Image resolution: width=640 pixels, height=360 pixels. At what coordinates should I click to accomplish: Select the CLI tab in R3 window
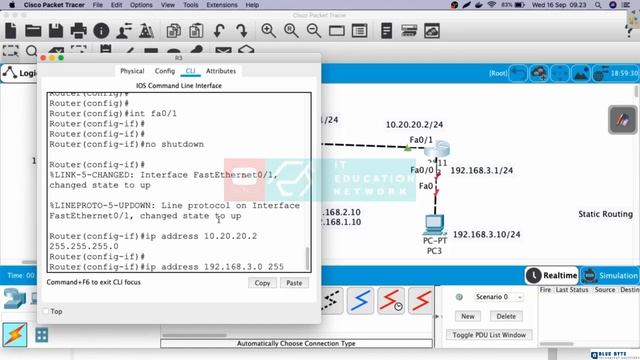tap(190, 71)
